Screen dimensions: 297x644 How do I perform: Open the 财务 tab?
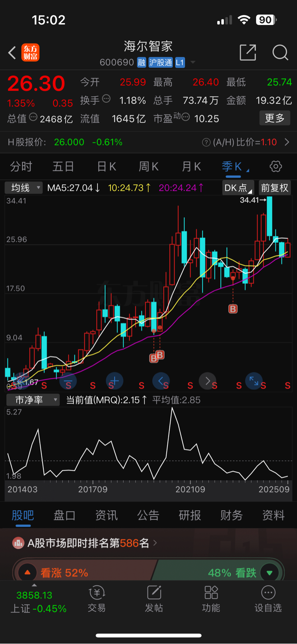(x=232, y=515)
